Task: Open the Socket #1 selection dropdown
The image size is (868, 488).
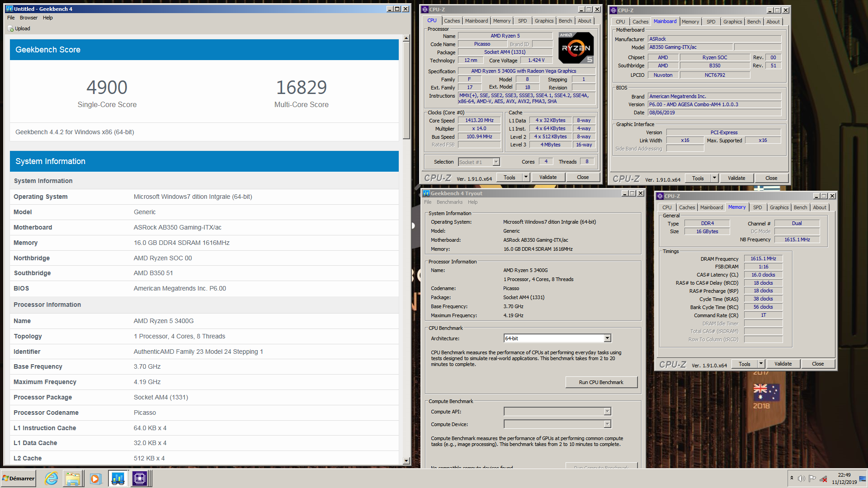Action: pos(496,162)
